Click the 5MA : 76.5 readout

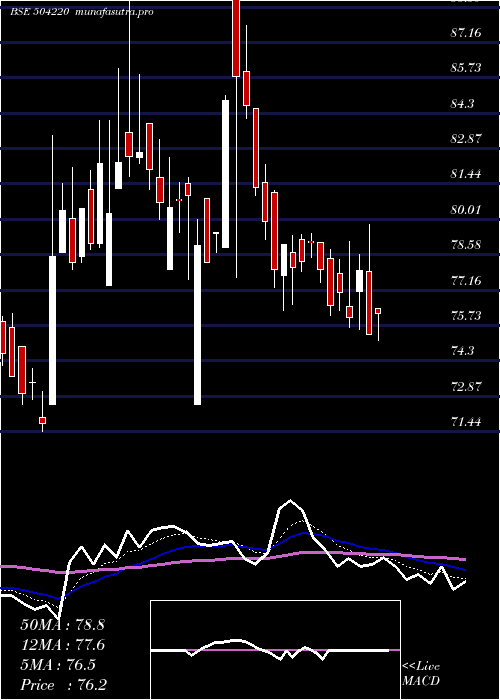pyautogui.click(x=58, y=665)
